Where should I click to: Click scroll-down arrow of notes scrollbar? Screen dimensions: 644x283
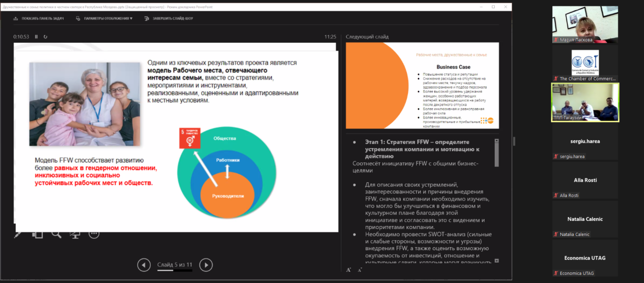496,260
